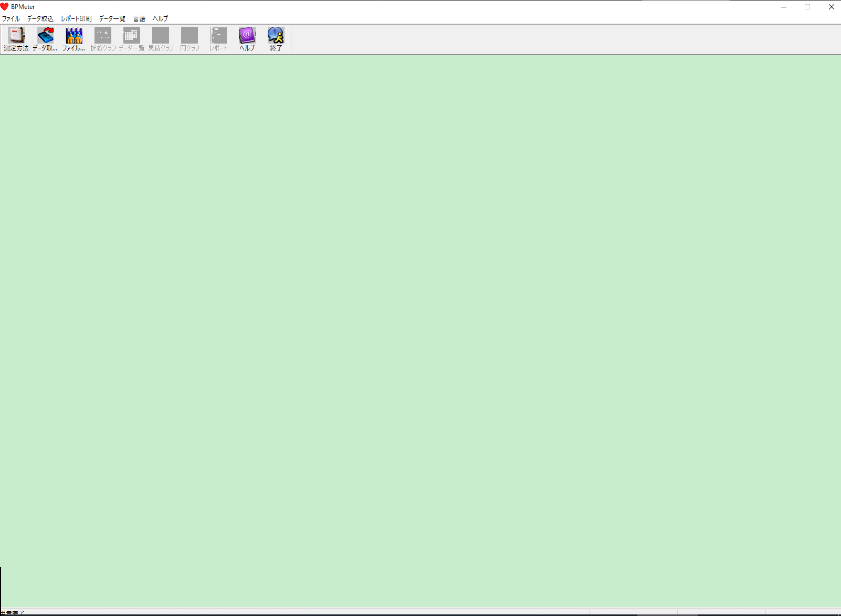841x616 pixels.
Task: Click the BPMeter red heart title icon
Action: coord(5,7)
